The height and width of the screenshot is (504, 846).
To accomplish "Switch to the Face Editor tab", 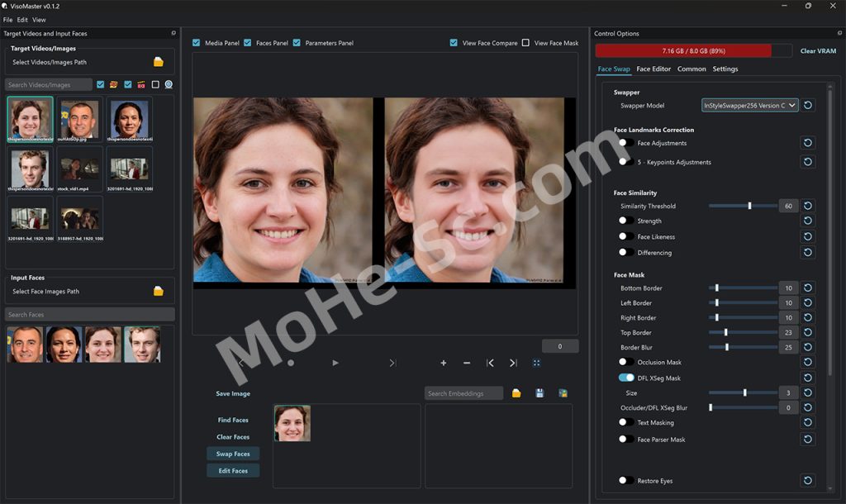I will [654, 69].
